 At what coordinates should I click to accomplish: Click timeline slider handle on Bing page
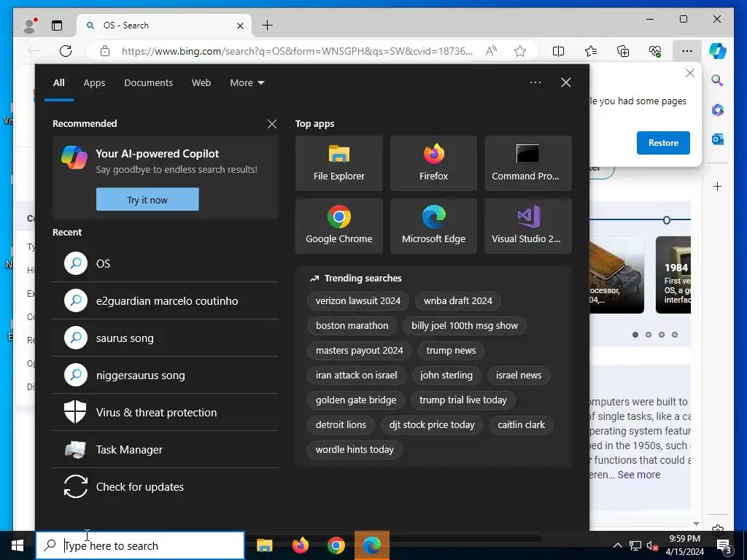667,220
